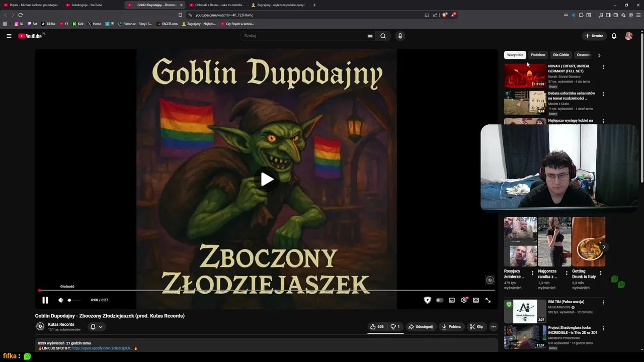
Task: Open options for Najgorsza randka short
Action: coord(567,273)
